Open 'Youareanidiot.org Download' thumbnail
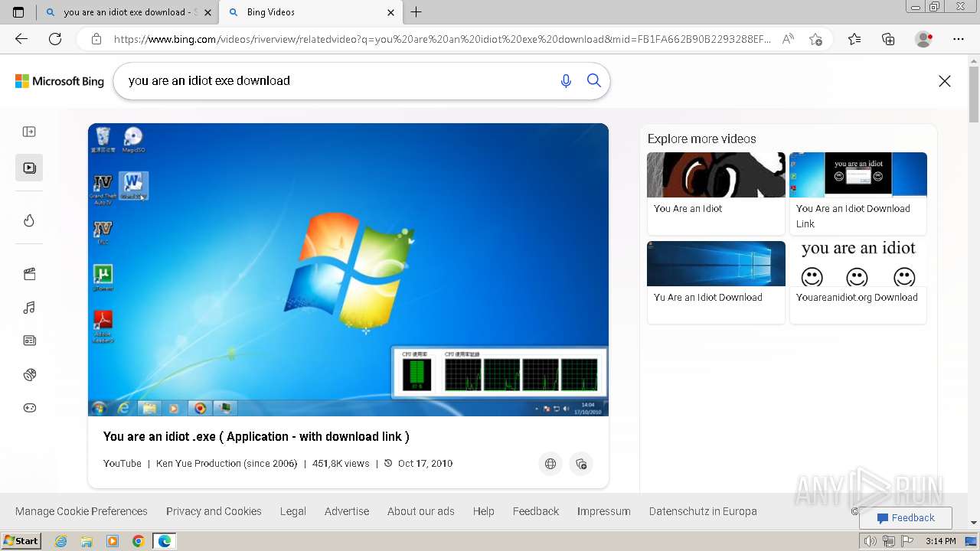Image resolution: width=980 pixels, height=551 pixels. pyautogui.click(x=858, y=263)
